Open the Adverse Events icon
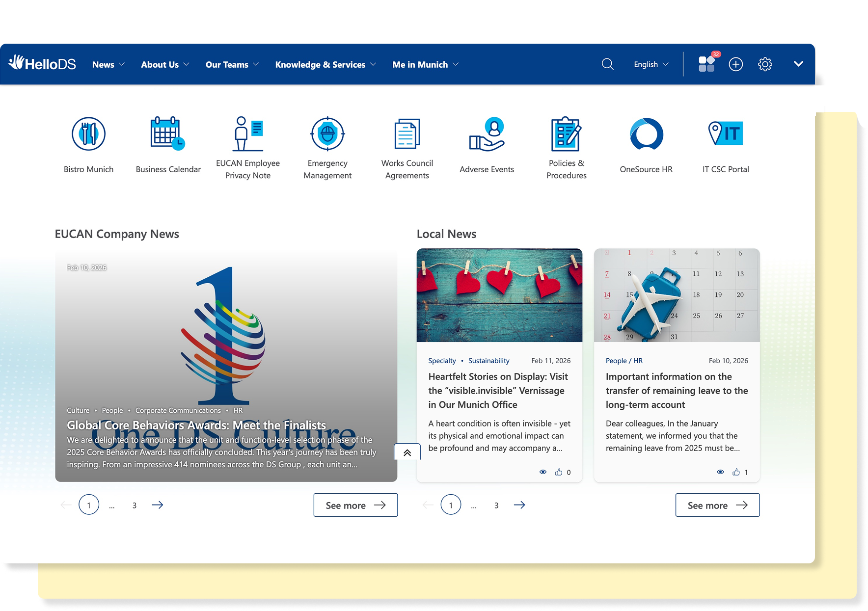Screen dimensions: 868x611 point(487,133)
